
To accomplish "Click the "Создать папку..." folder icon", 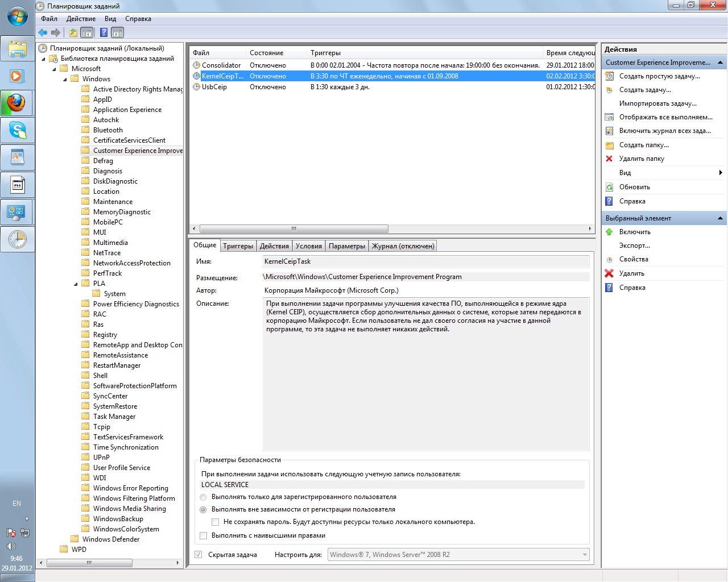I will 609,145.
